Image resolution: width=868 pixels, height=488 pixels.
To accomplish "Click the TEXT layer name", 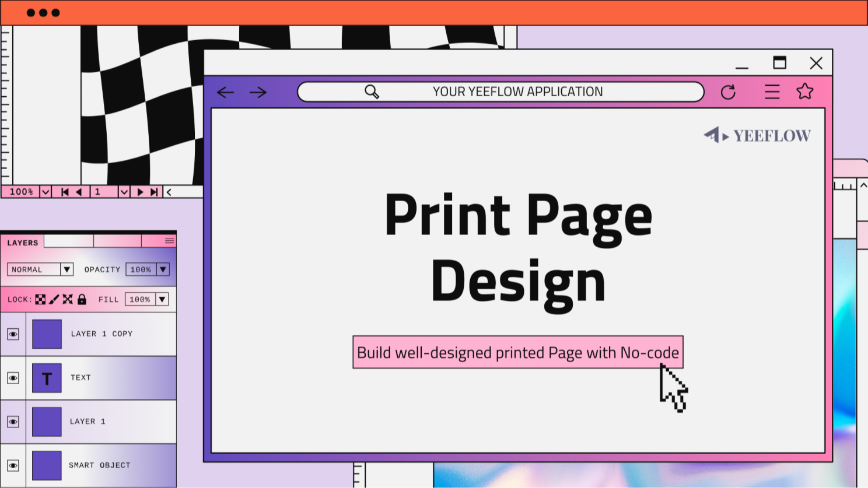I will tap(80, 378).
